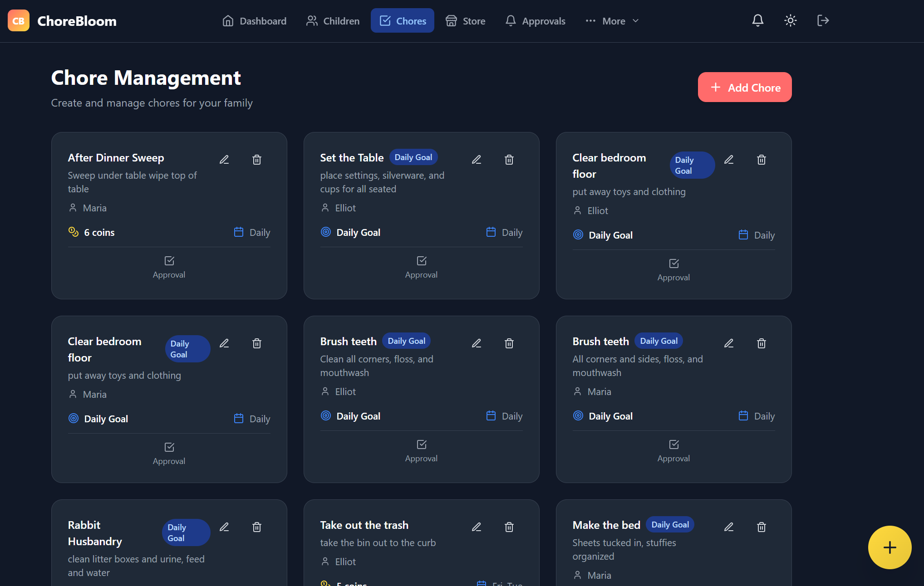This screenshot has height=586, width=924.
Task: Open the Approvals tab
Action: [535, 21]
